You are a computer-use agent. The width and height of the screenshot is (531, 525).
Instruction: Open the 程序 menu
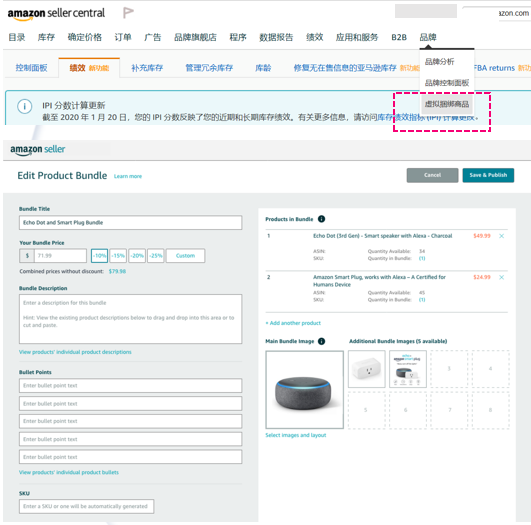[238, 37]
